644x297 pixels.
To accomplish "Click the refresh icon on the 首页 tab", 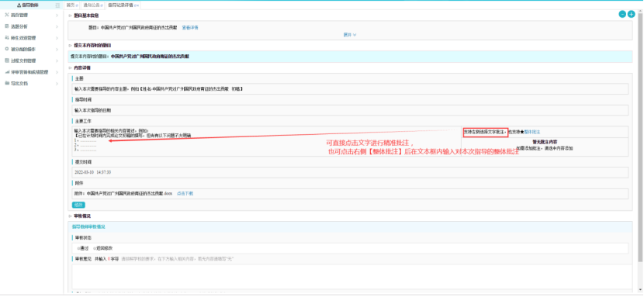I will tap(78, 5).
